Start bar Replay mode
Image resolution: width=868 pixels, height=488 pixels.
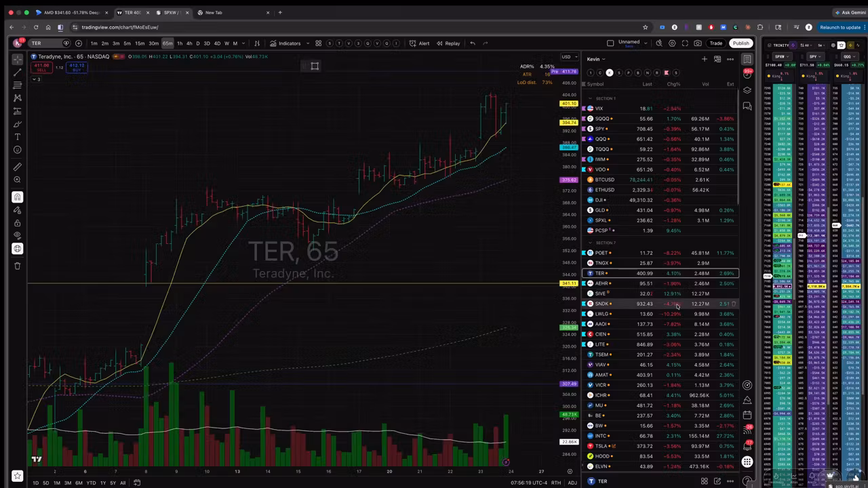coord(448,43)
